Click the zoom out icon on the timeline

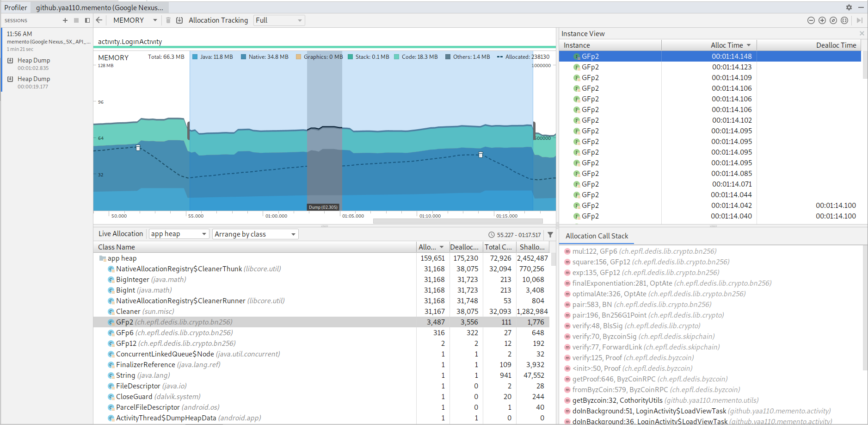[811, 20]
